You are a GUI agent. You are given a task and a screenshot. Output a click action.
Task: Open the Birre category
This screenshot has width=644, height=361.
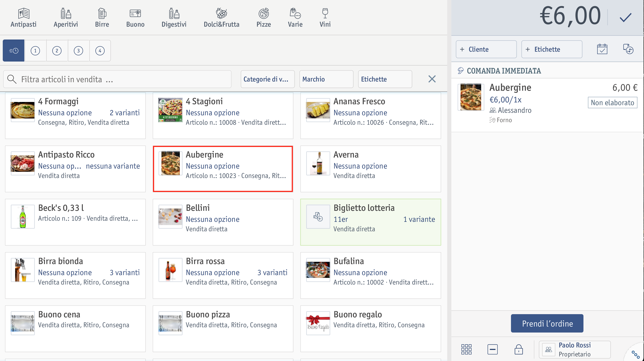pos(102,17)
